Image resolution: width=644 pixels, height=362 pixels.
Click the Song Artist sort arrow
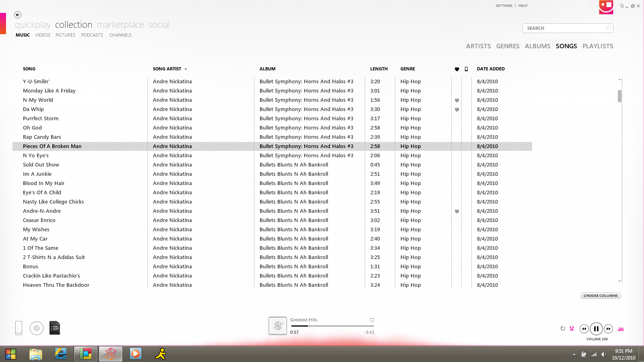coord(186,69)
